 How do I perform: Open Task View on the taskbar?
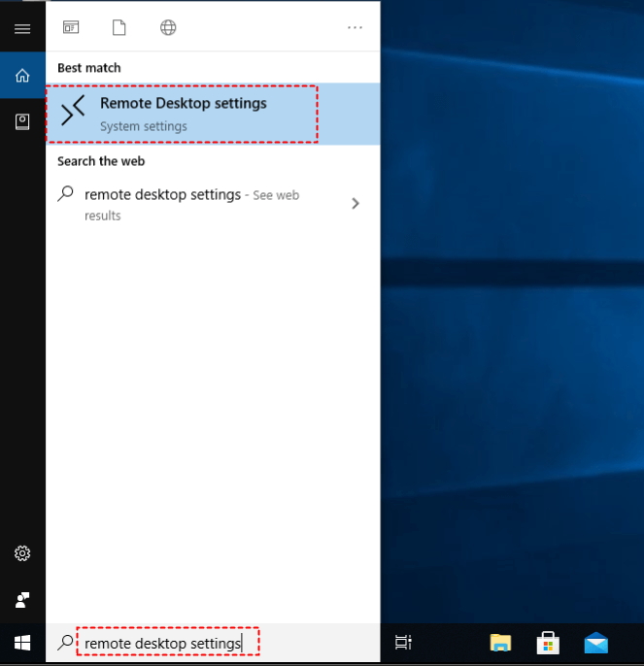coord(403,643)
